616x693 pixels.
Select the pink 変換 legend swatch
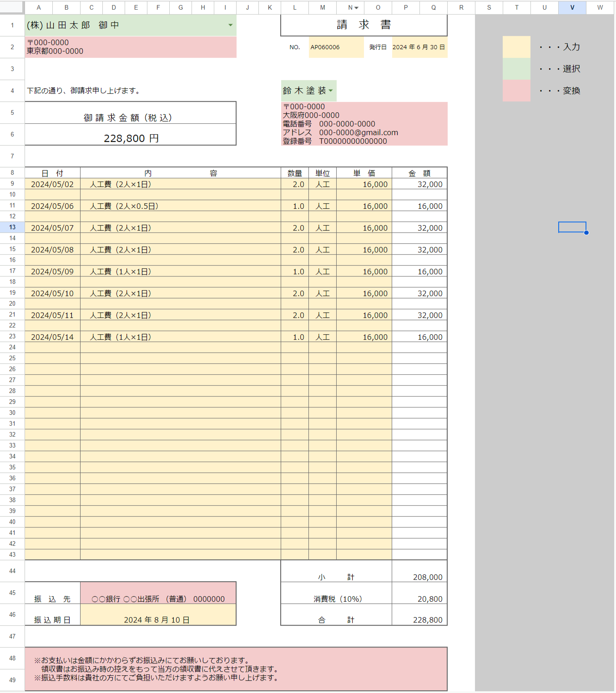point(516,90)
